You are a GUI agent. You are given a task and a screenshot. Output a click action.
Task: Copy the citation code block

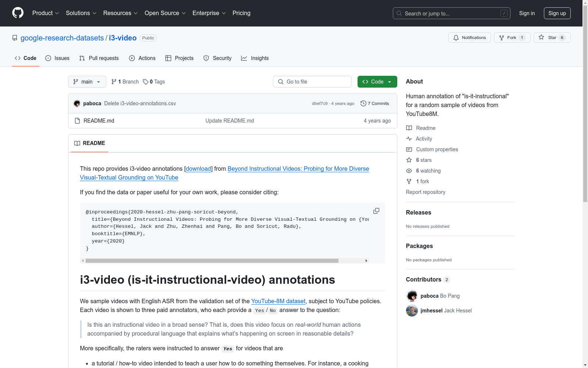376,211
